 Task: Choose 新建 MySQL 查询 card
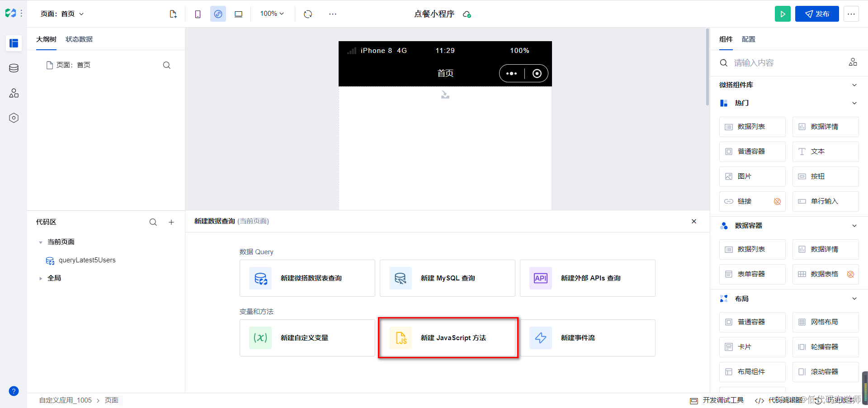click(448, 278)
